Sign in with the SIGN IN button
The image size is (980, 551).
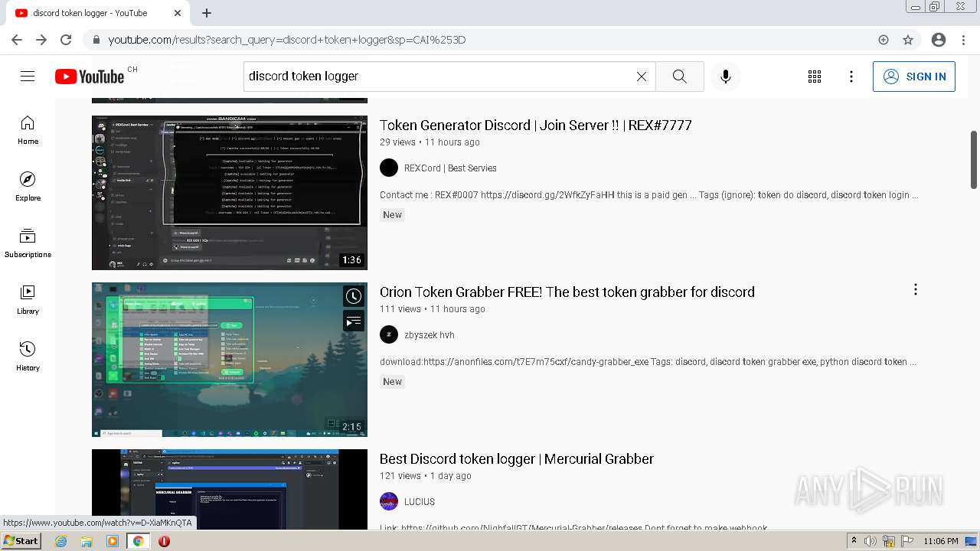click(914, 77)
